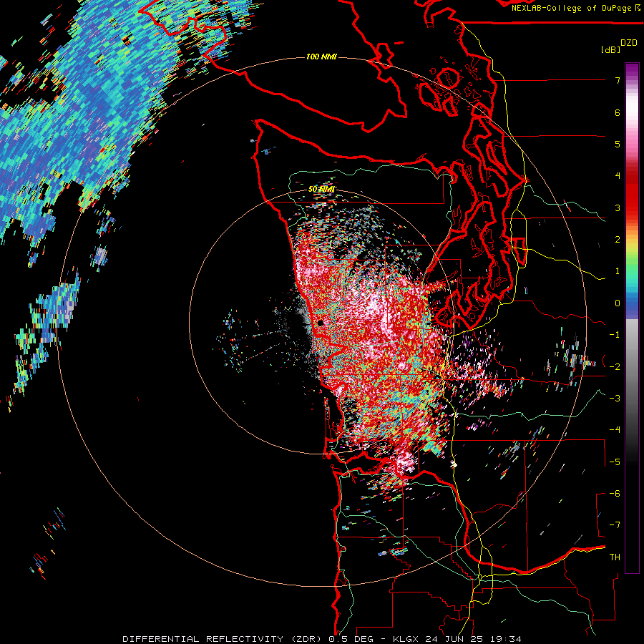Click the -3 value on the color scale
This screenshot has height=644, width=644.
pos(615,399)
